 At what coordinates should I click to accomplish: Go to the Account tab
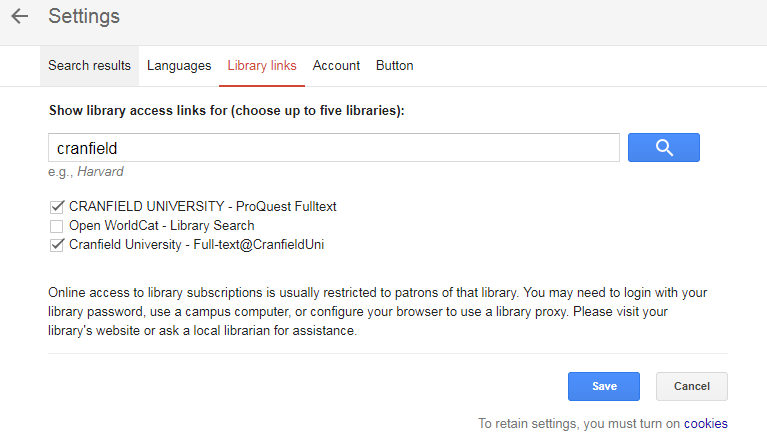(336, 66)
